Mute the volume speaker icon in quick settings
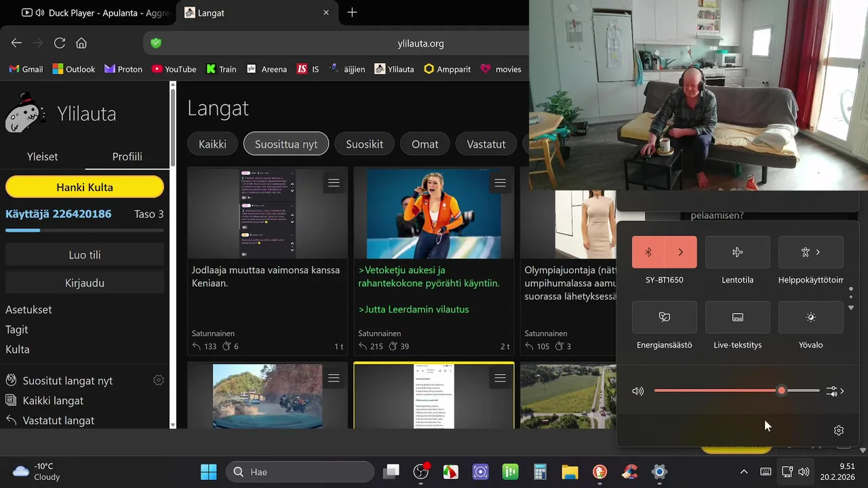 tap(637, 391)
